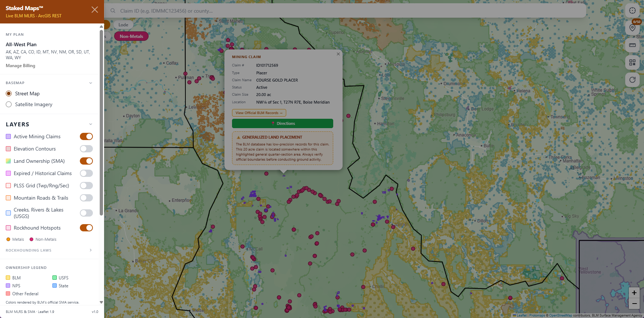Collapse the Layers section chevron
644x318 pixels.
[91, 124]
